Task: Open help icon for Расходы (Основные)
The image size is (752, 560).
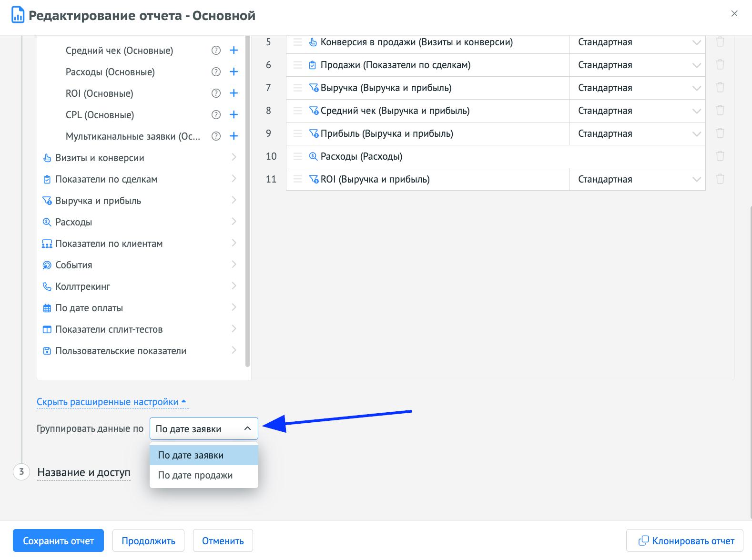Action: pyautogui.click(x=216, y=72)
